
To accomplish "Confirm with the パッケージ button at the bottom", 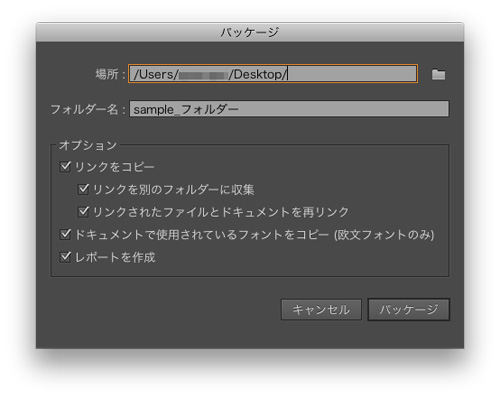I will pyautogui.click(x=409, y=310).
